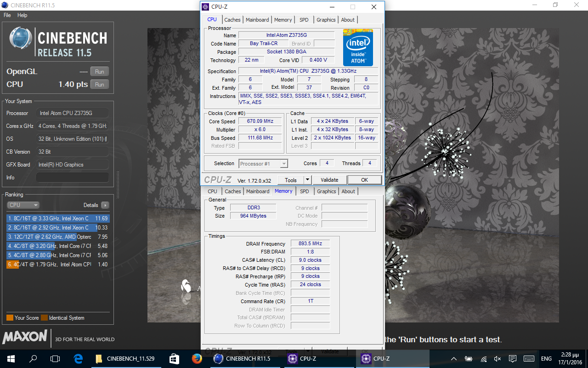Switch to Memory tab in top CPU-Z
The height and width of the screenshot is (368, 588).
[283, 20]
